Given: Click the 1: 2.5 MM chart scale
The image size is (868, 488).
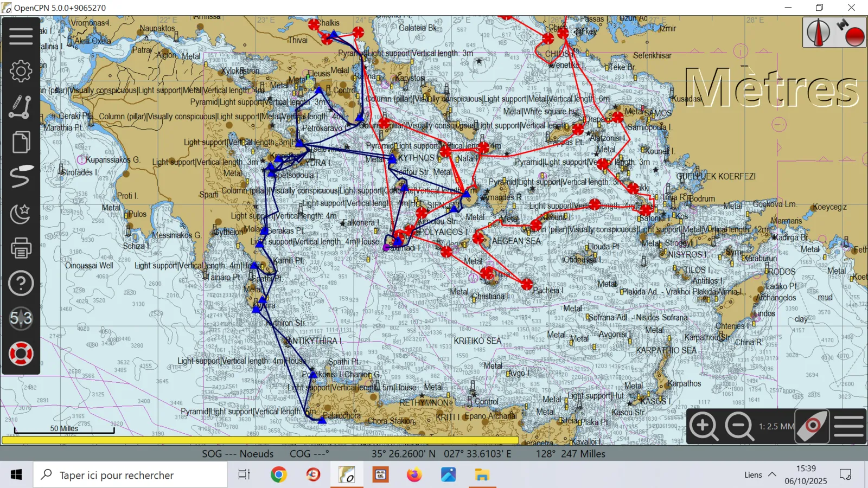Looking at the screenshot, I should pyautogui.click(x=776, y=427).
